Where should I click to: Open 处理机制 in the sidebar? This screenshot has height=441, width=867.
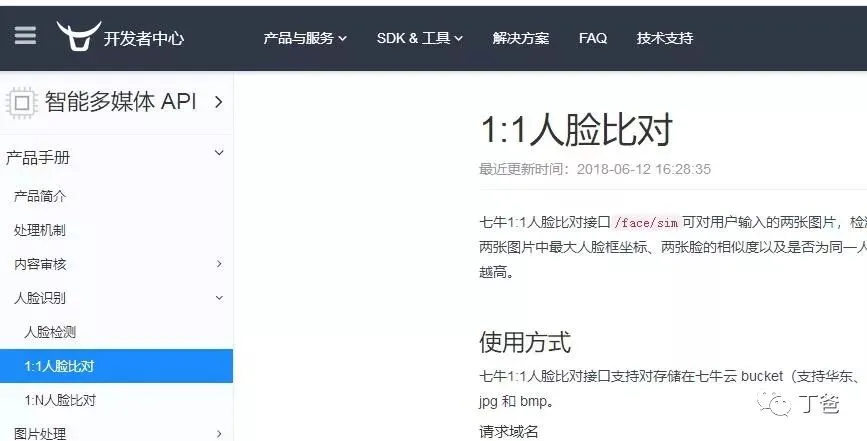(x=40, y=230)
